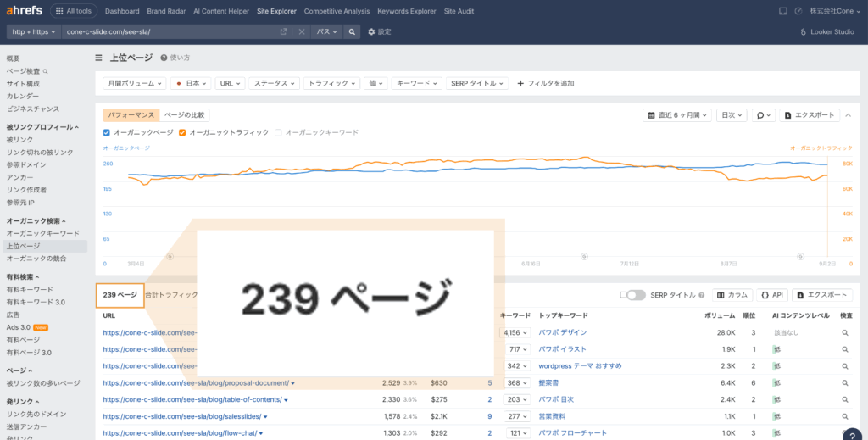
Task: Click the API button
Action: [x=772, y=295]
